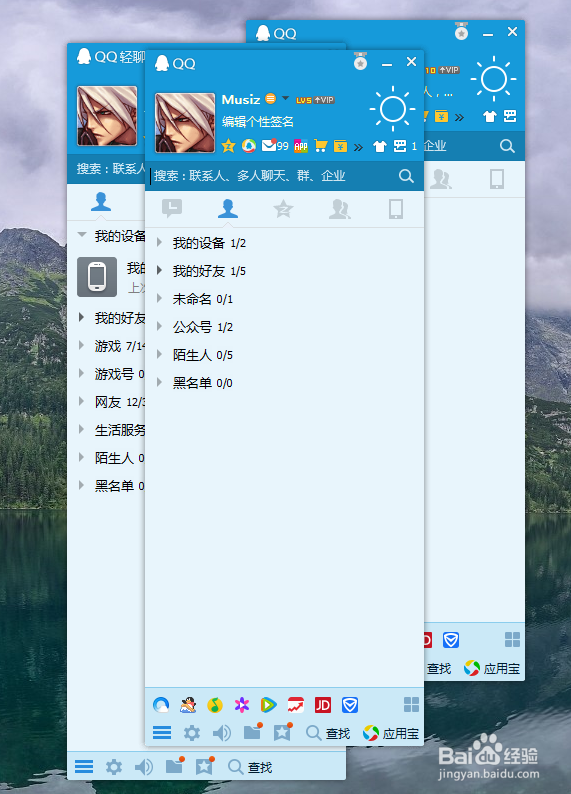The height and width of the screenshot is (794, 571).
Task: Edit the personal signature 编辑个性签名
Action: point(258,122)
